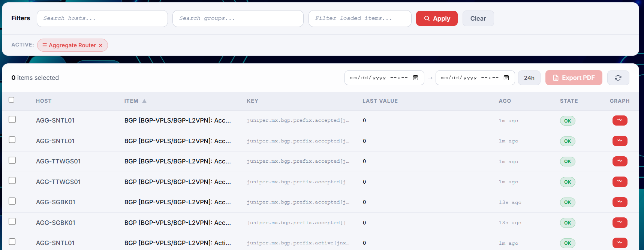Click OK badge in first AGG-SGBK01 row
The height and width of the screenshot is (250, 644).
[x=568, y=202]
